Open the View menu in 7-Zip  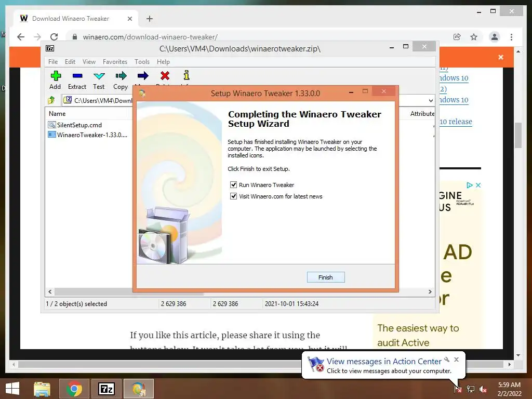89,62
